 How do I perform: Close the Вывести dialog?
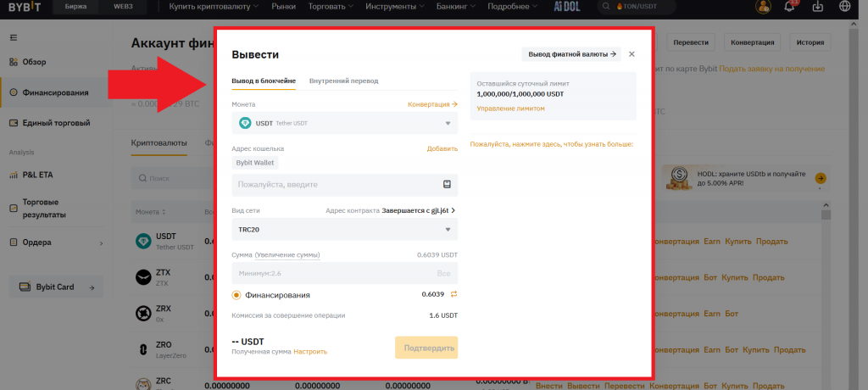click(x=632, y=54)
